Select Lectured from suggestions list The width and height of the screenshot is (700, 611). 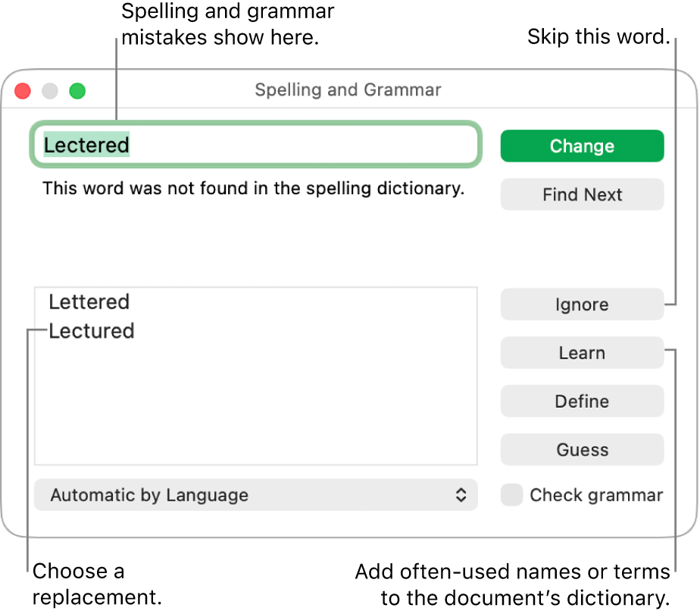pos(91,331)
